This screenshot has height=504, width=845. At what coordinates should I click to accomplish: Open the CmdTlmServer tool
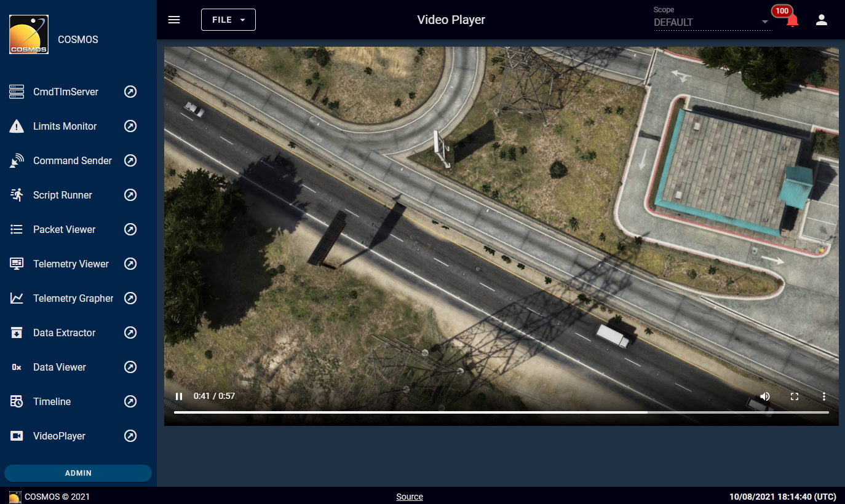coord(65,92)
